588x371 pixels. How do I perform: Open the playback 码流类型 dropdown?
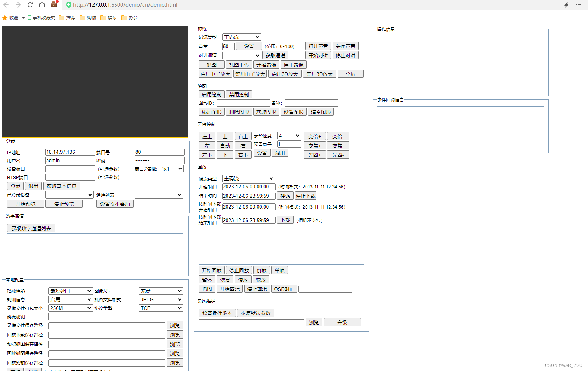click(248, 178)
